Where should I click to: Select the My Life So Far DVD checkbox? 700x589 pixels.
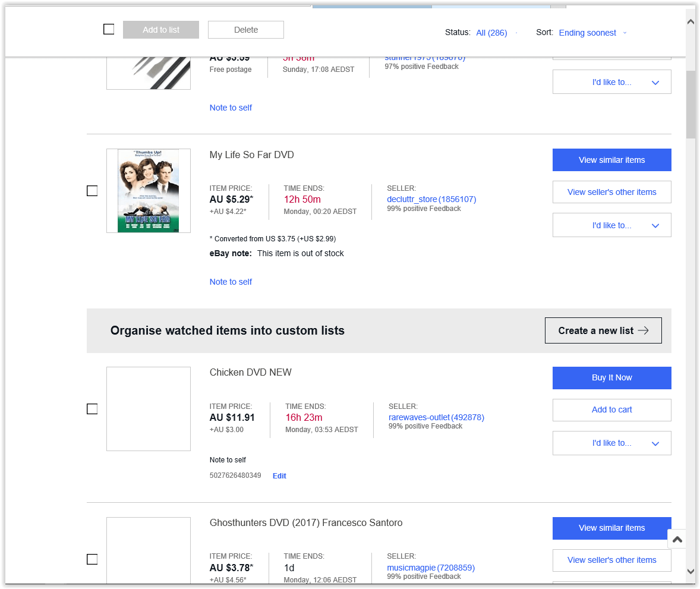[92, 191]
